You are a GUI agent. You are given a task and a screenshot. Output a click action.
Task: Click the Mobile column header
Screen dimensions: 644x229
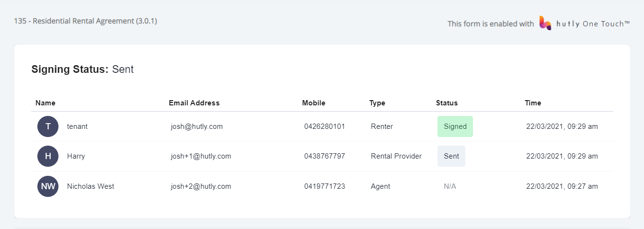pyautogui.click(x=314, y=103)
